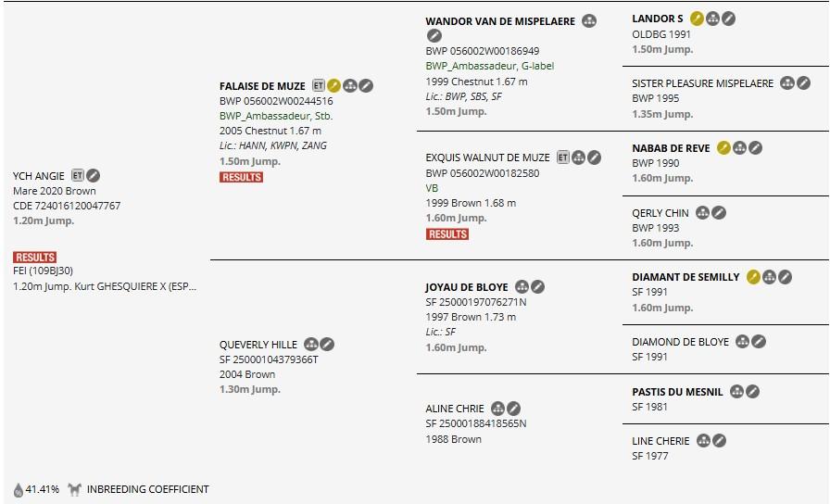Click the yellow icon beside DIAMANT DE SEMILLY

tap(753, 276)
